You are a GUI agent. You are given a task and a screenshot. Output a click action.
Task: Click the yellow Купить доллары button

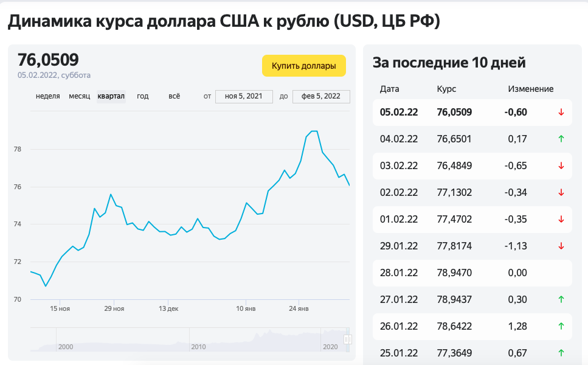pos(303,66)
